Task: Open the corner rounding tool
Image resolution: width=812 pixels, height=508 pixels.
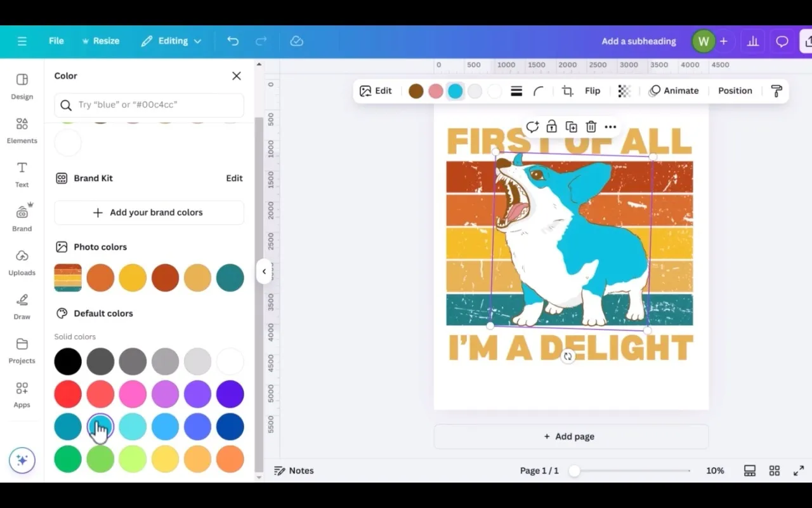Action: click(x=539, y=91)
